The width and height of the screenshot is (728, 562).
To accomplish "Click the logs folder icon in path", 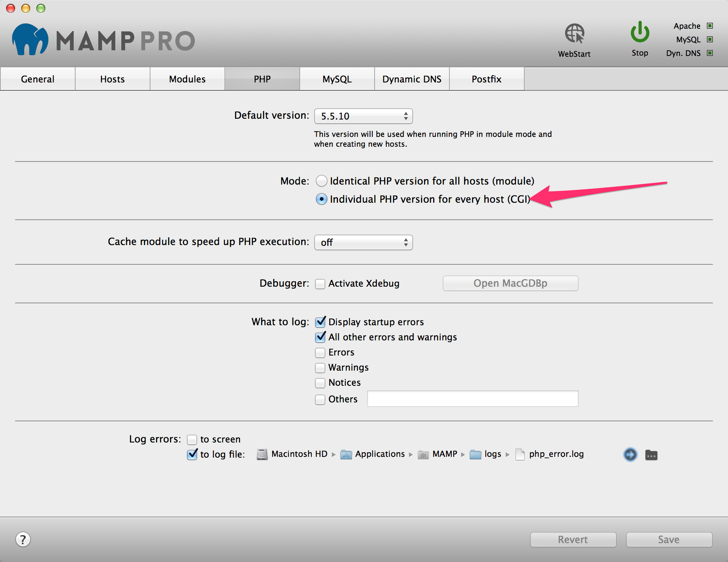I will (475, 454).
